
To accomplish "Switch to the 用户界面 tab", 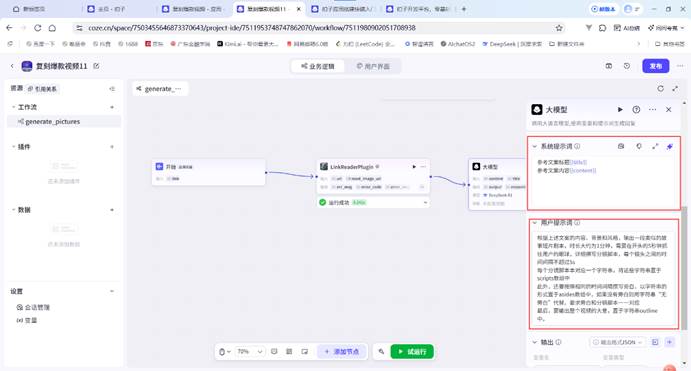I will [x=373, y=66].
